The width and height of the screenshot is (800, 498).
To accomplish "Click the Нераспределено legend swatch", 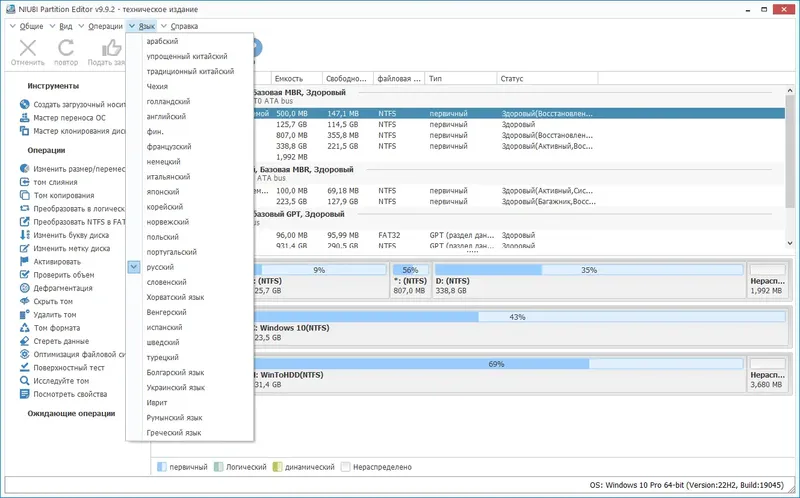I will tap(345, 467).
